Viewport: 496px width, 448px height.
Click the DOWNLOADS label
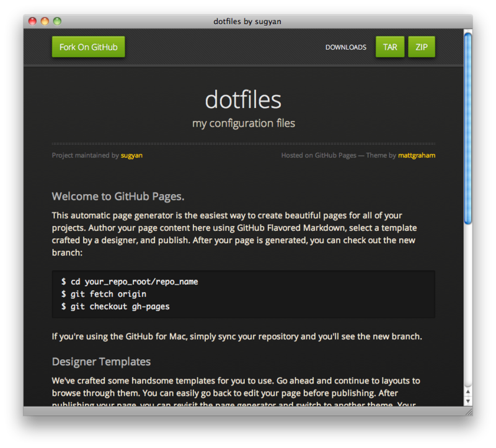[x=346, y=47]
